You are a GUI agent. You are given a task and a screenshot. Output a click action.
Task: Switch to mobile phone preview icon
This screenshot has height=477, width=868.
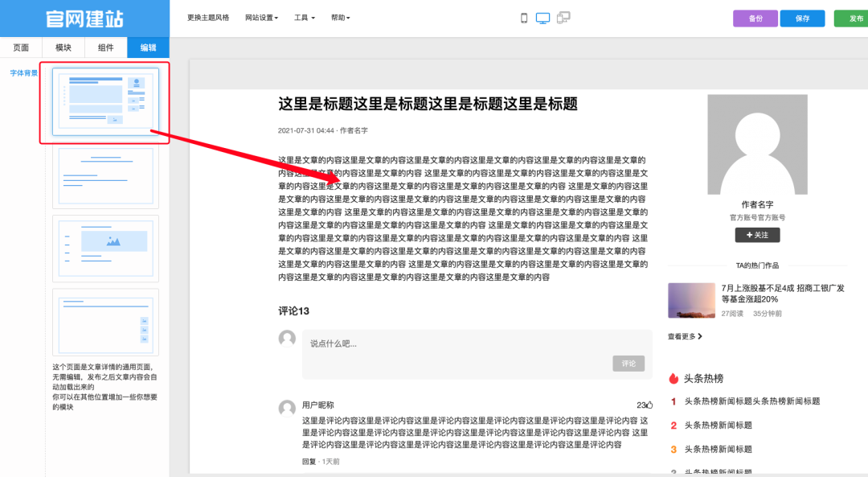pyautogui.click(x=524, y=18)
